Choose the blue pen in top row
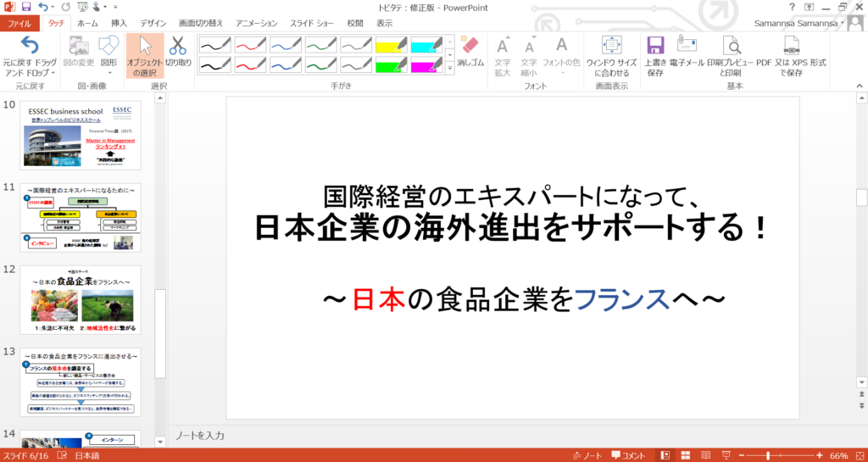868x462 pixels. (x=286, y=45)
